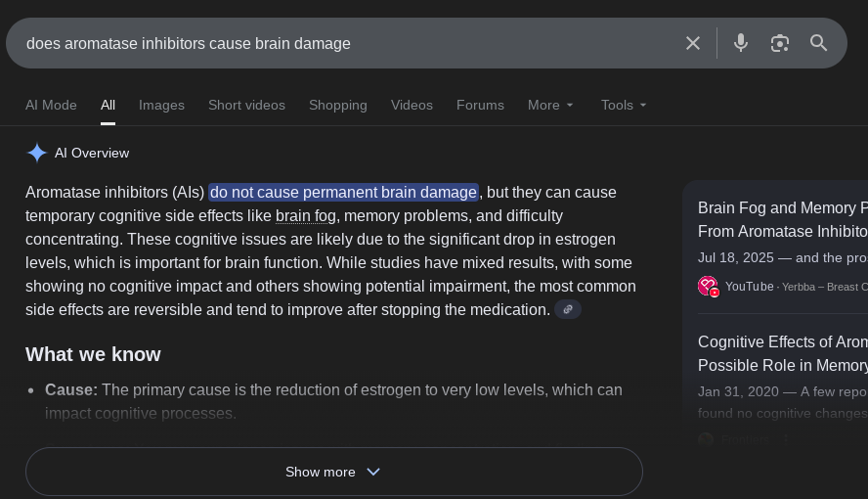
Task: Click the magnifying glass search icon
Action: pos(818,43)
